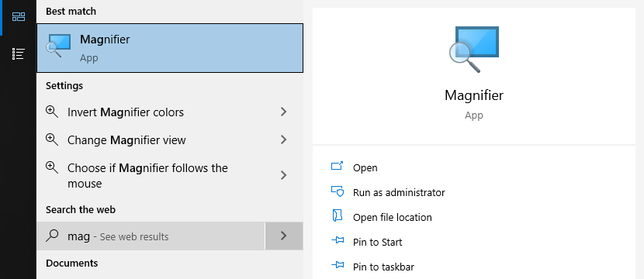Click the list view icon in the left sidebar
Screen dimensions: 644x279
[19, 53]
